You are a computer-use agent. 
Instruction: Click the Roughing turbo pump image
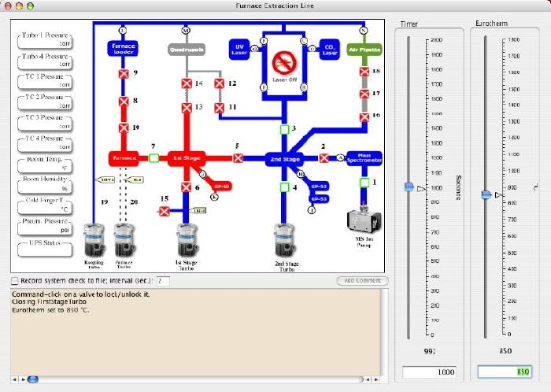[94, 240]
